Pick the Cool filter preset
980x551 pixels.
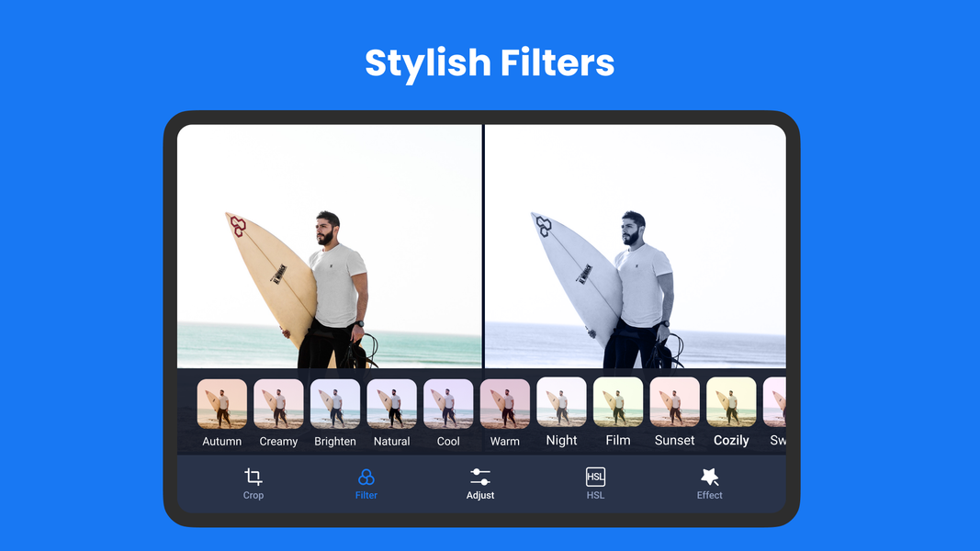tap(448, 404)
